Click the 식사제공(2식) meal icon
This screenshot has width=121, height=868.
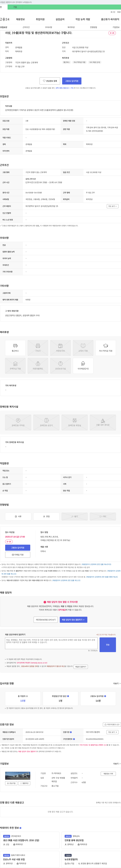(83, 366)
